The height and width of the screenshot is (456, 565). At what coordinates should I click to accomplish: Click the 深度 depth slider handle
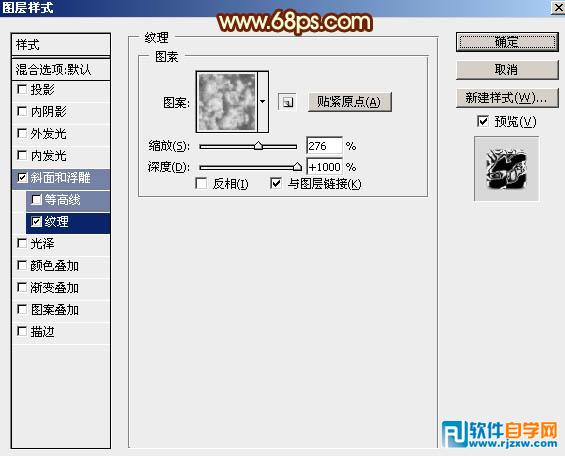(297, 166)
